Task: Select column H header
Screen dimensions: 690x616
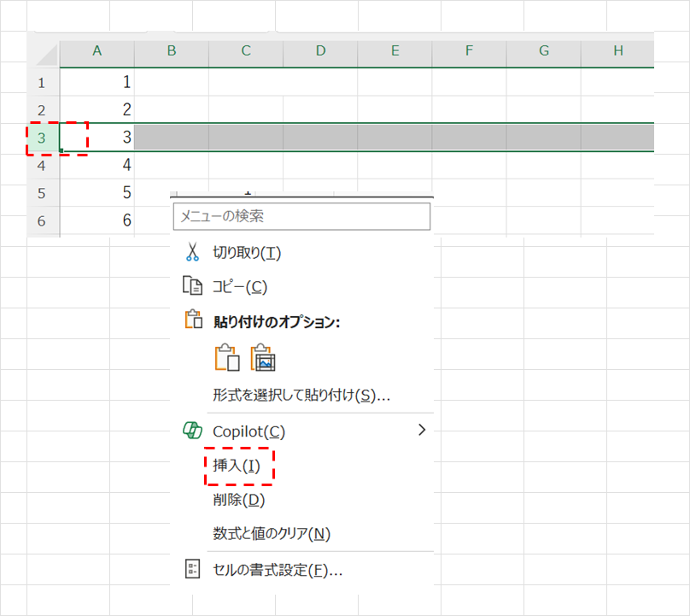Action: coord(617,51)
